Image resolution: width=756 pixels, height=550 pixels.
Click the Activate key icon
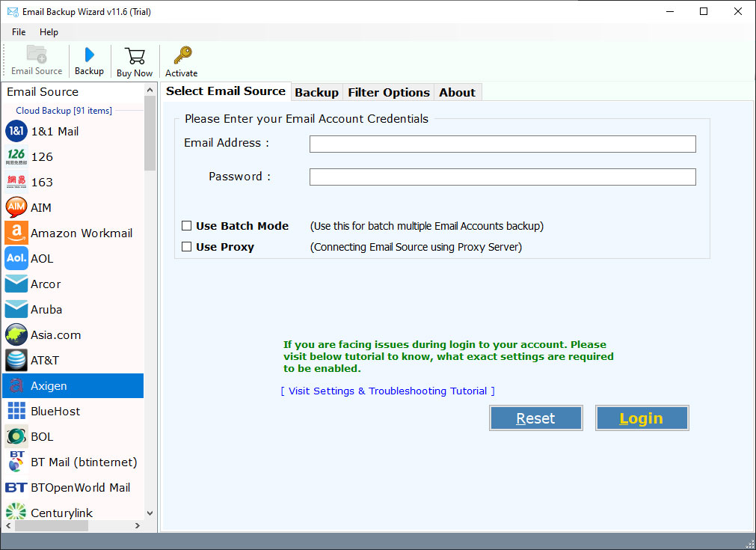click(x=182, y=55)
